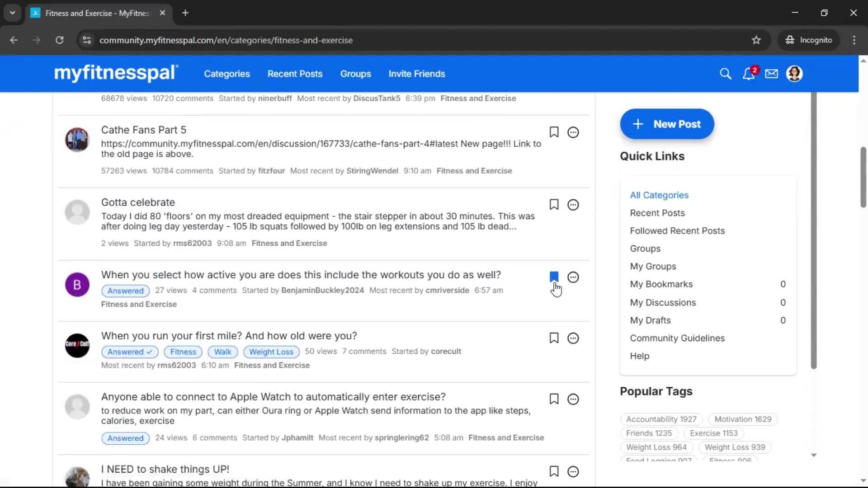Open 'When you run your first mile' discussion
Screen dimensions: 868x488
click(229, 336)
